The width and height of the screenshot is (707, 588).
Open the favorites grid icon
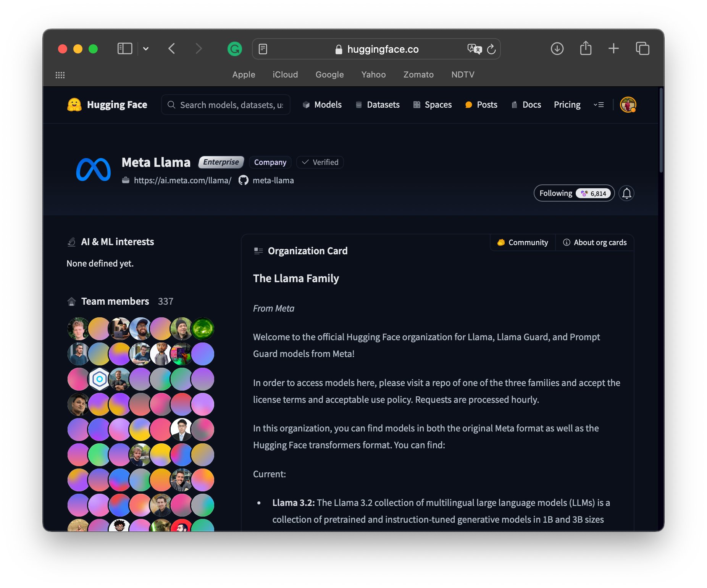60,75
